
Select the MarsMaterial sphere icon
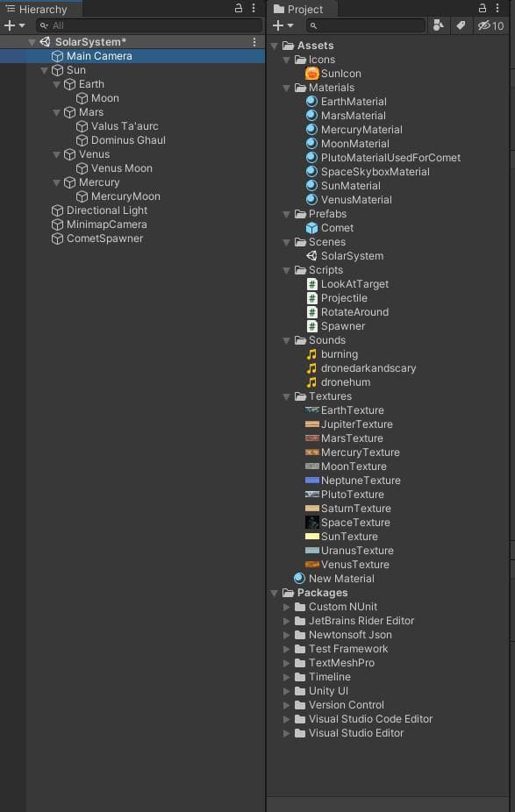click(x=312, y=116)
